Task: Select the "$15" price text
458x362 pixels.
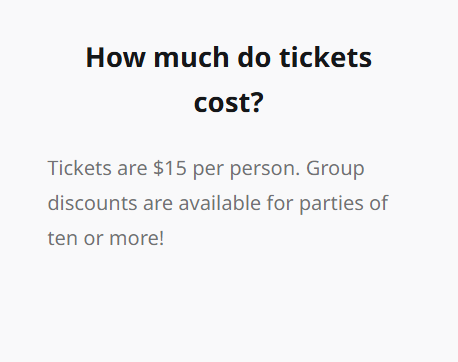Action: point(170,168)
